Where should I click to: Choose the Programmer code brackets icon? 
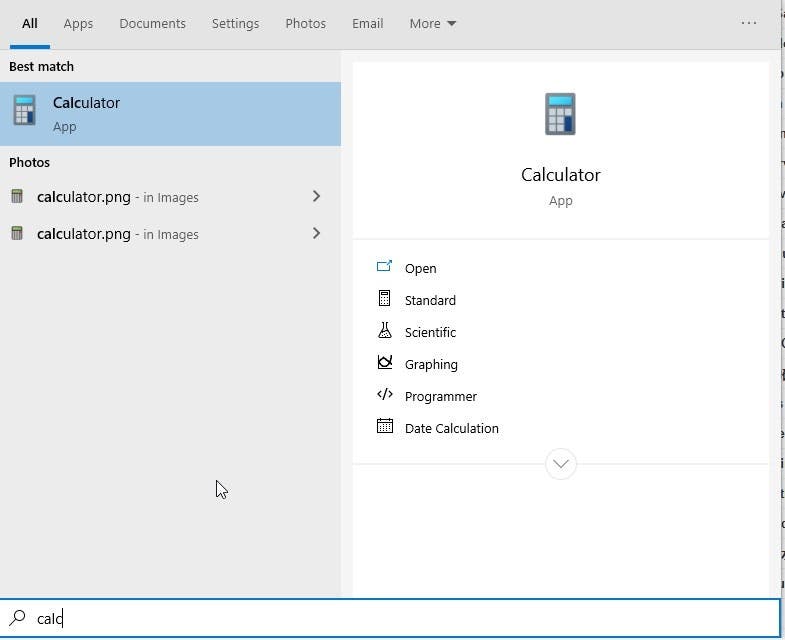click(385, 395)
